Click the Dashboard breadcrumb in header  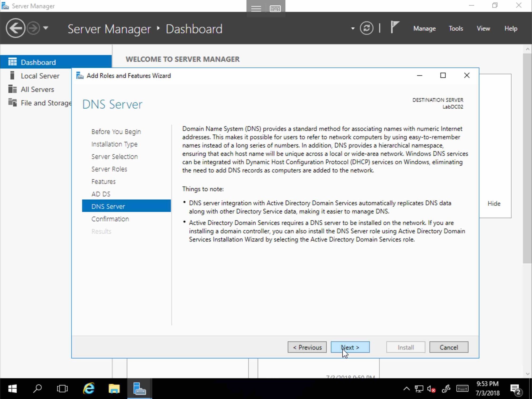coord(194,29)
